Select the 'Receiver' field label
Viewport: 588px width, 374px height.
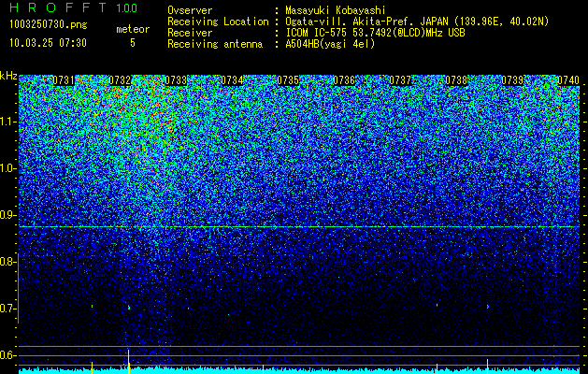[x=190, y=33]
